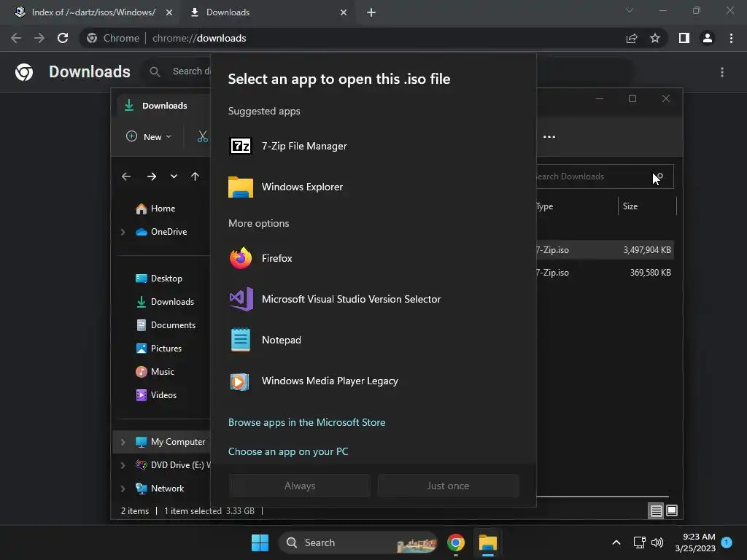Reload the Chrome page
Viewport: 747px width, 560px height.
[63, 38]
